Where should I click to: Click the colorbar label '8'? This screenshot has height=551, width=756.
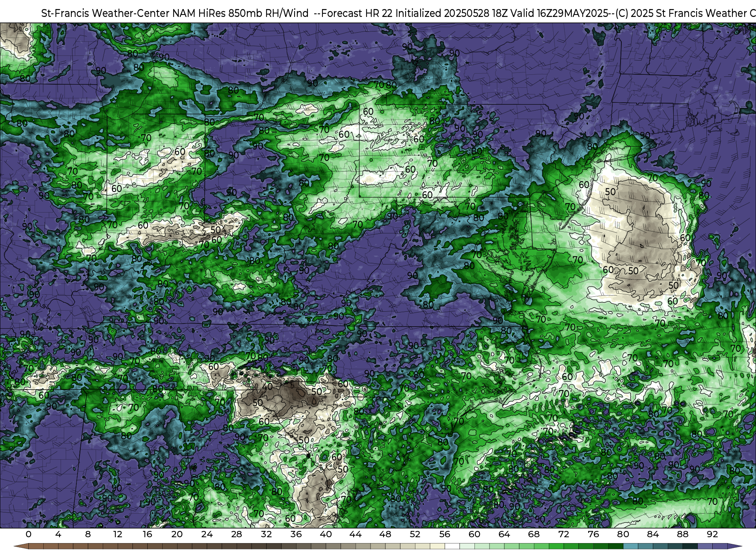88,534
